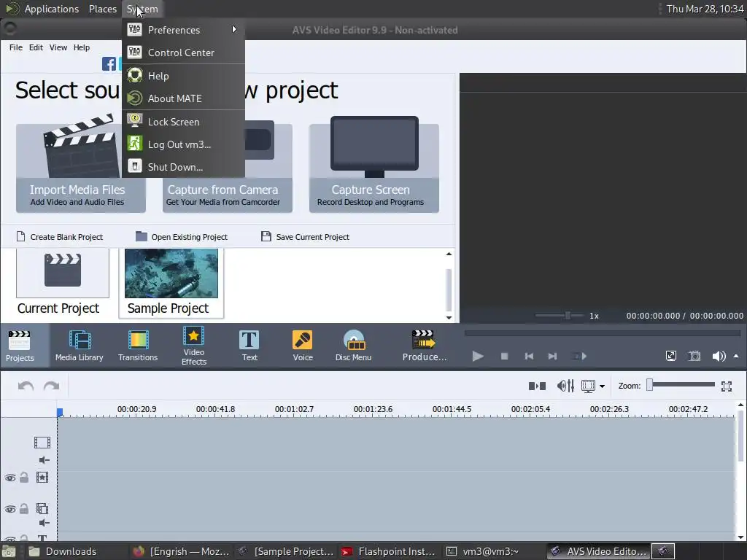Viewport: 747px width, 560px height.
Task: Open the Disc Menu panel
Action: point(353,346)
